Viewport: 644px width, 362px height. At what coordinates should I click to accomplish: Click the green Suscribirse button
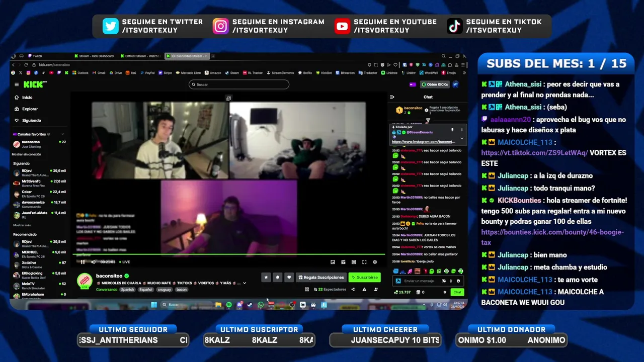point(364,277)
